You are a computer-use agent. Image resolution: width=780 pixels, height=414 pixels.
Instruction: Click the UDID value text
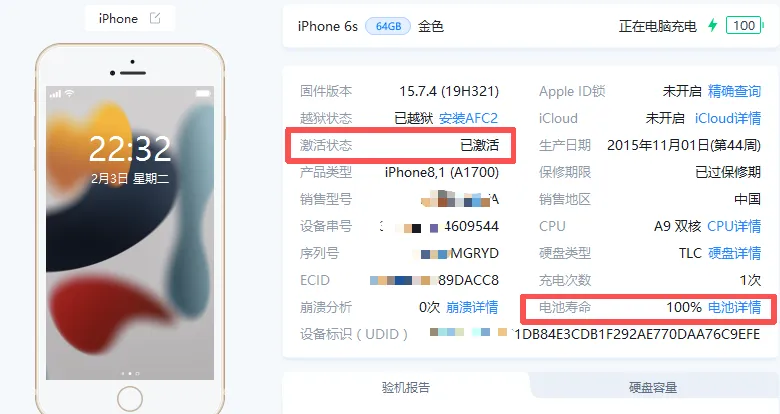point(594,334)
